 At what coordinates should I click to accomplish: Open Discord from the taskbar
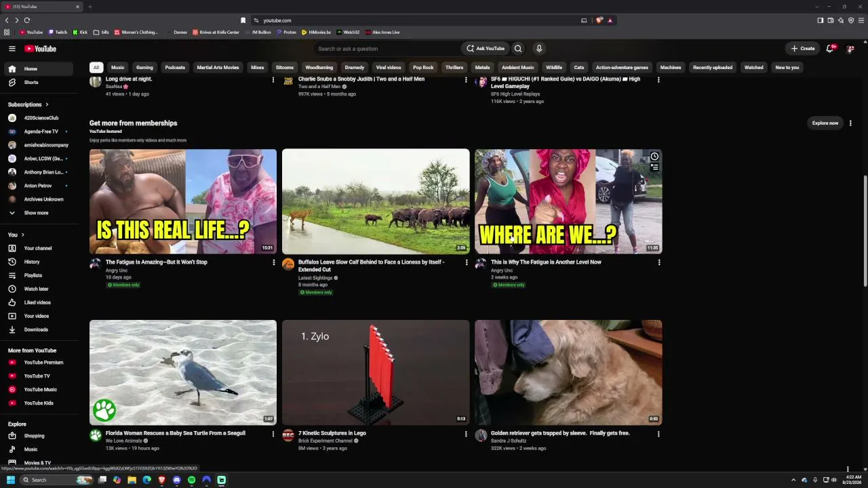pyautogui.click(x=177, y=480)
